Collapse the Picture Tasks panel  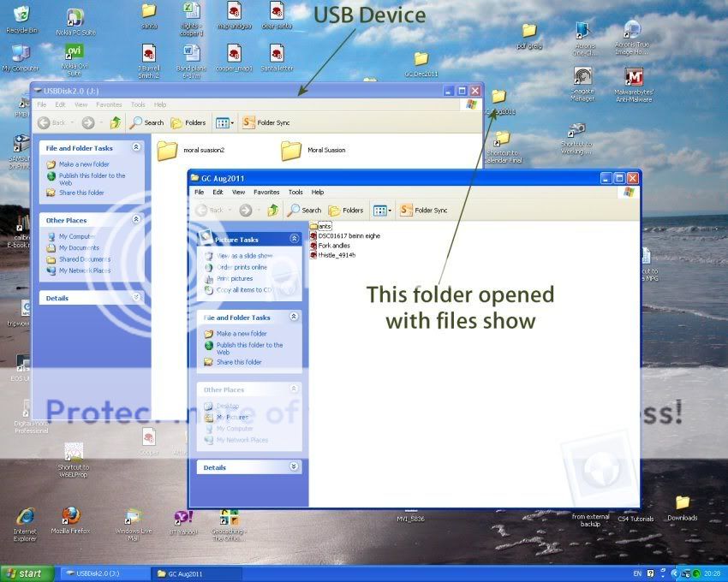click(294, 240)
